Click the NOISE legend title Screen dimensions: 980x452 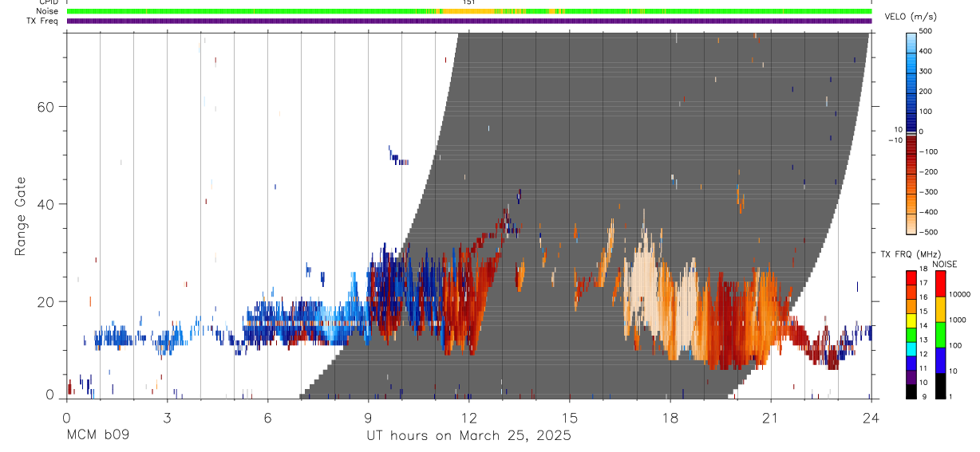pos(943,264)
